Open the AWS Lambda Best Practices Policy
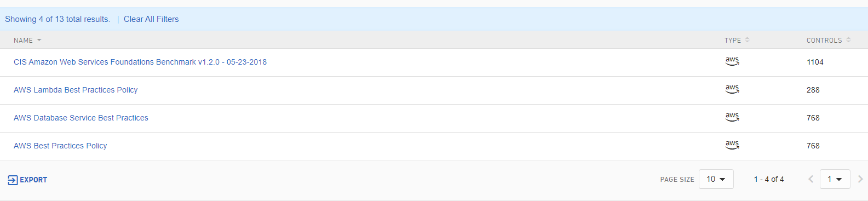 pyautogui.click(x=76, y=90)
